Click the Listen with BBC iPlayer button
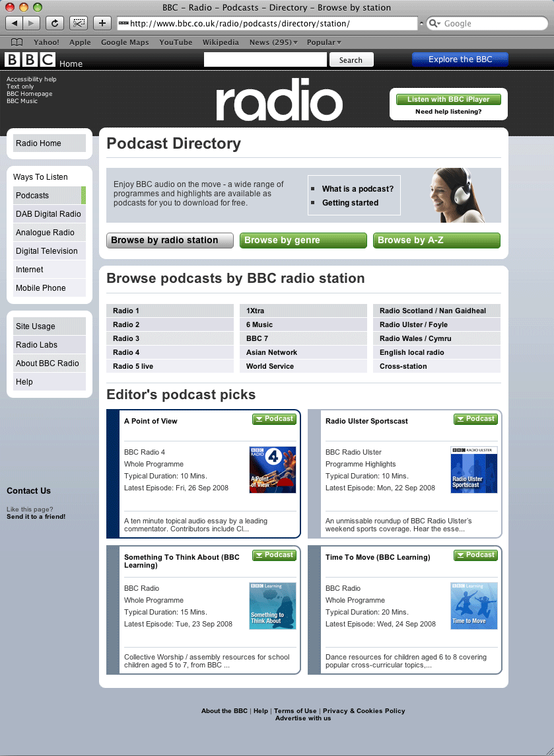 [x=448, y=99]
